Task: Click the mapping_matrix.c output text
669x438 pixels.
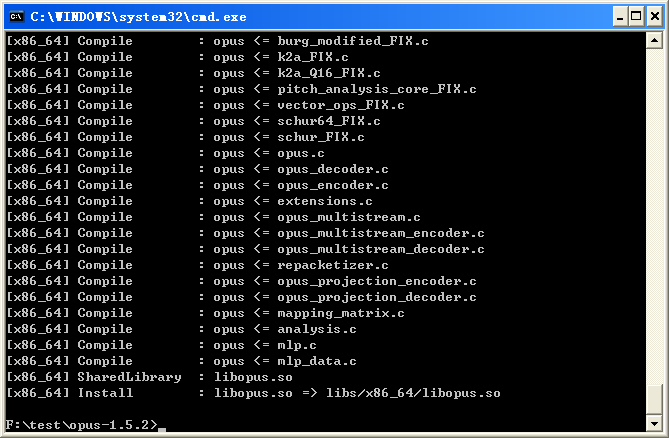Action: pos(341,313)
